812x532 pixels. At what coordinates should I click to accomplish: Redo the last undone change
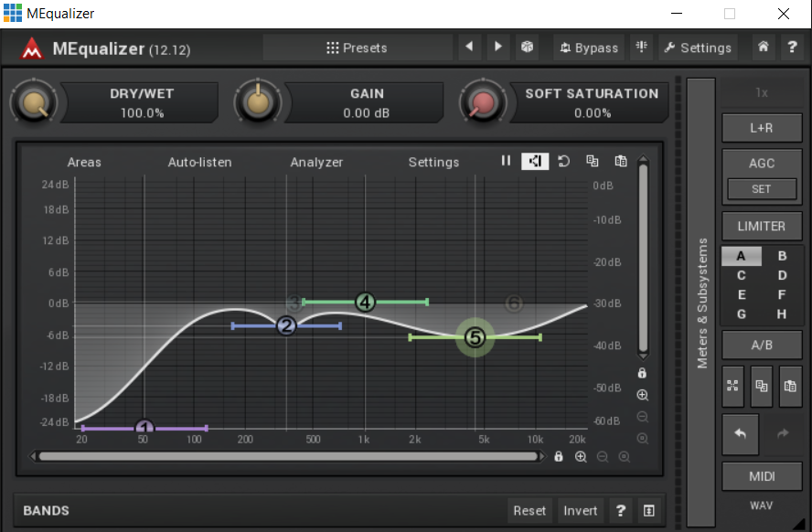(x=783, y=433)
